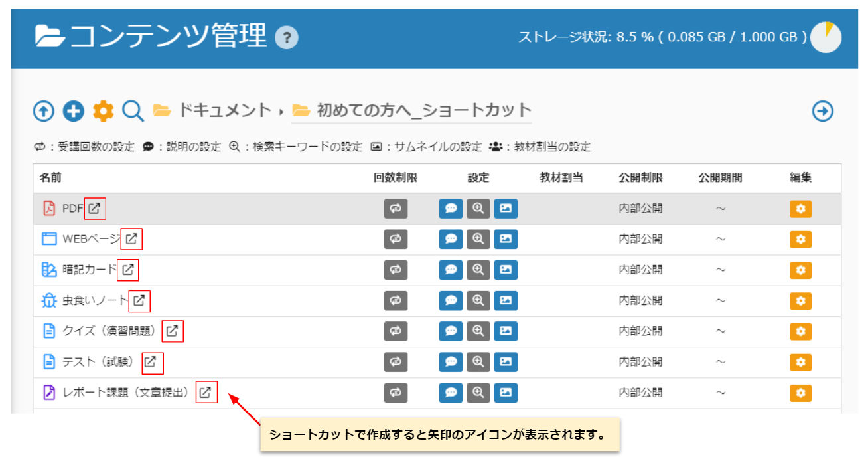Click the up arrow circle icon
The width and height of the screenshot is (868, 459).
44,111
